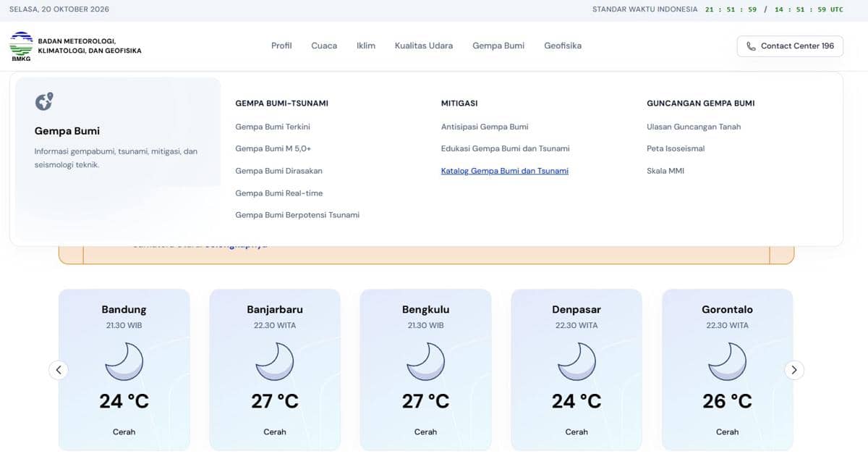
Task: Click the Banjarbaru 22.30 WITA time
Action: (275, 325)
